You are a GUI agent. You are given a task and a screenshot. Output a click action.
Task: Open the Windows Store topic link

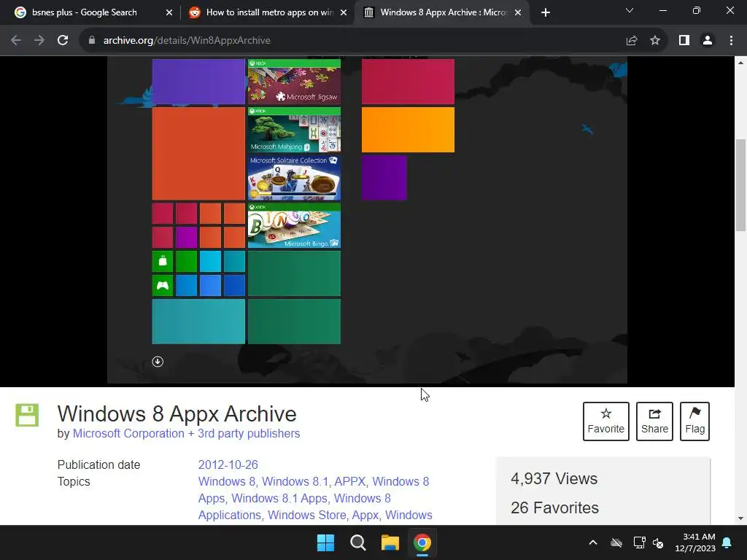[307, 515]
